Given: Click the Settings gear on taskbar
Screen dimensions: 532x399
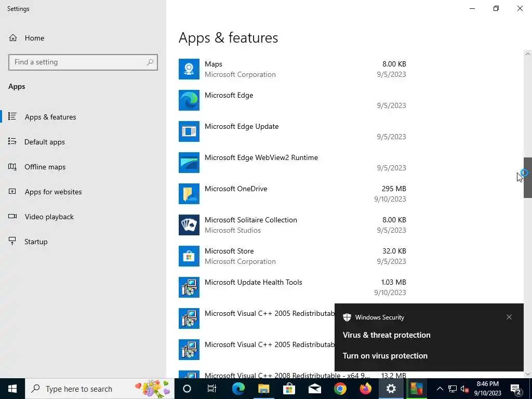Looking at the screenshot, I should tap(391, 389).
